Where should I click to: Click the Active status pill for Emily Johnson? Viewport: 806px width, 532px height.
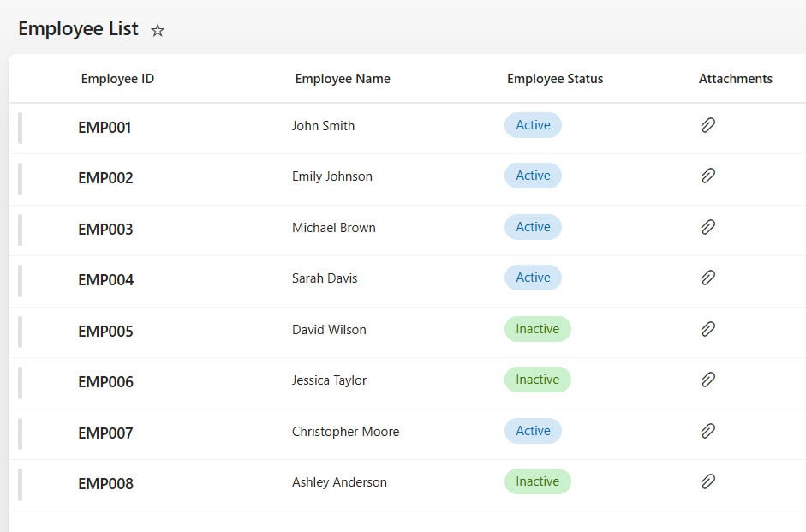click(533, 176)
